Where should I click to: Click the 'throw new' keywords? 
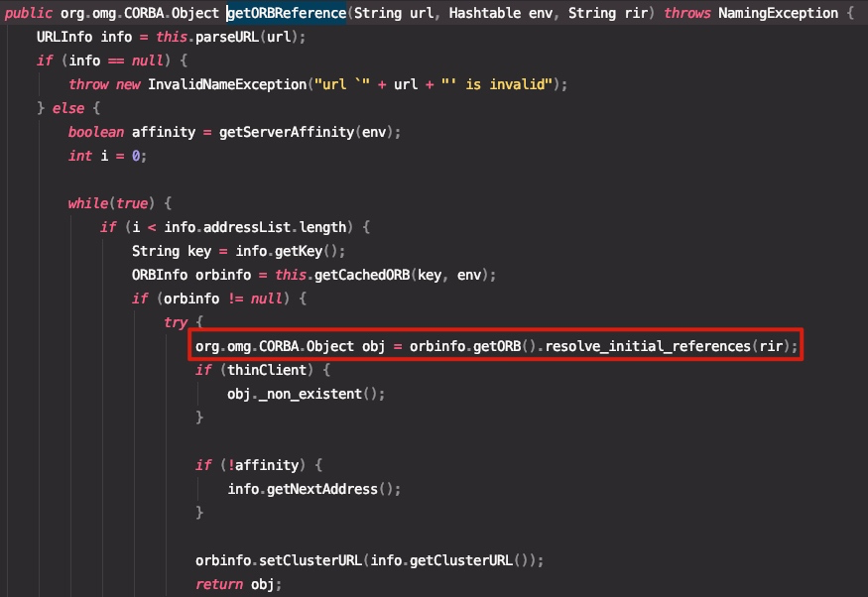click(104, 84)
